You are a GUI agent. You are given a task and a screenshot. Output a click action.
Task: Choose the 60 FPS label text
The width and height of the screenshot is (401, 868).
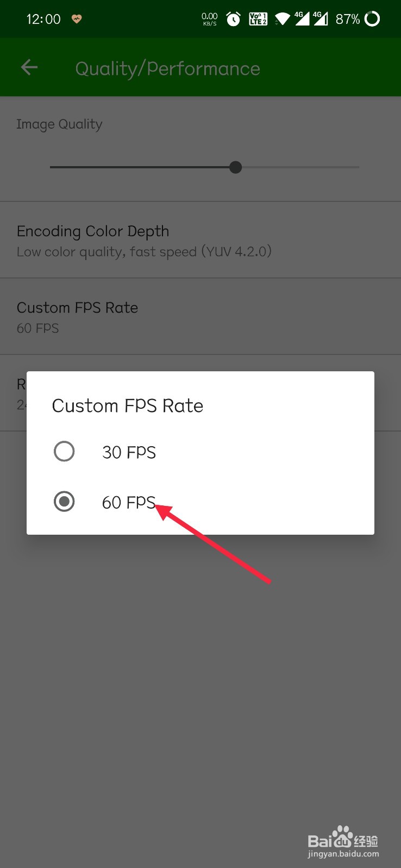coord(129,502)
